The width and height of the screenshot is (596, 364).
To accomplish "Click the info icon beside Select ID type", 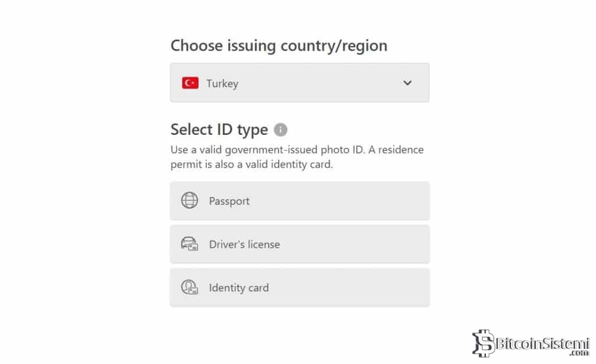I will coord(281,130).
